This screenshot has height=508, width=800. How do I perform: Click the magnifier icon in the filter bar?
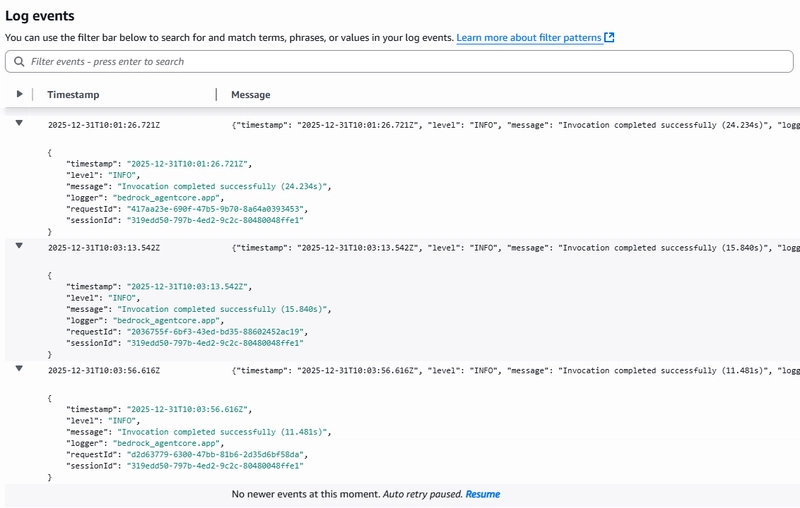19,62
